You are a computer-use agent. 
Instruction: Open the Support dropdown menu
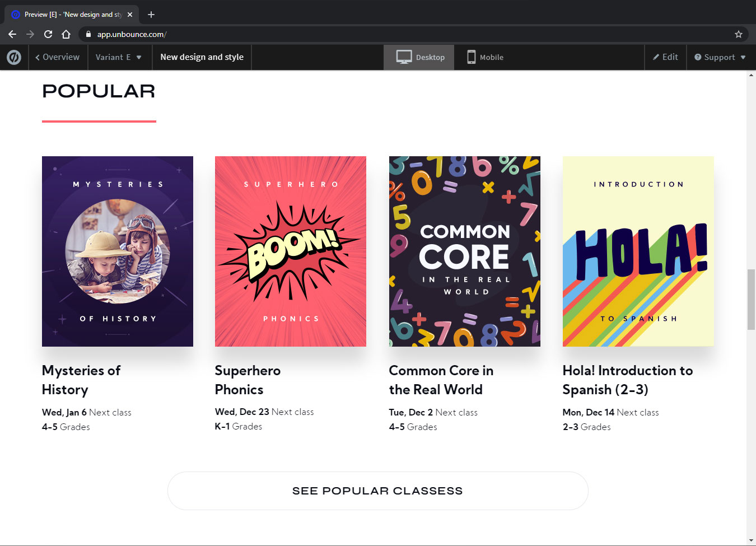click(x=720, y=57)
